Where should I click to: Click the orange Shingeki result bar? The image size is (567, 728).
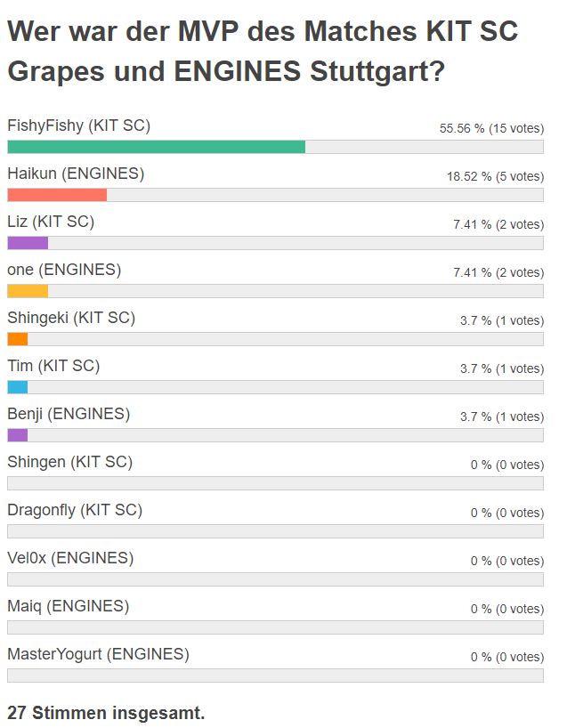[x=18, y=339]
